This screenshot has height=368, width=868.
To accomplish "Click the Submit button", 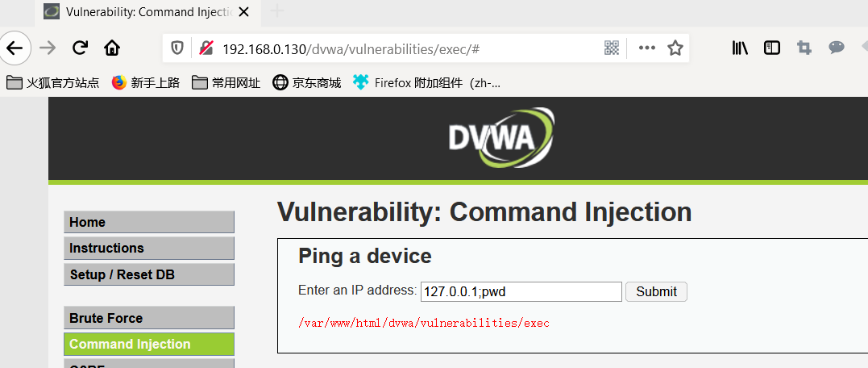I will pyautogui.click(x=656, y=291).
